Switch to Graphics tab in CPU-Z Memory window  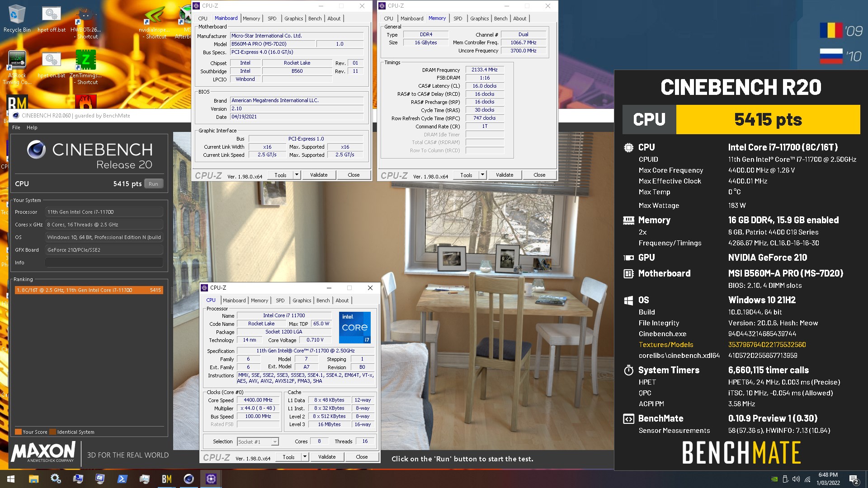pos(479,19)
